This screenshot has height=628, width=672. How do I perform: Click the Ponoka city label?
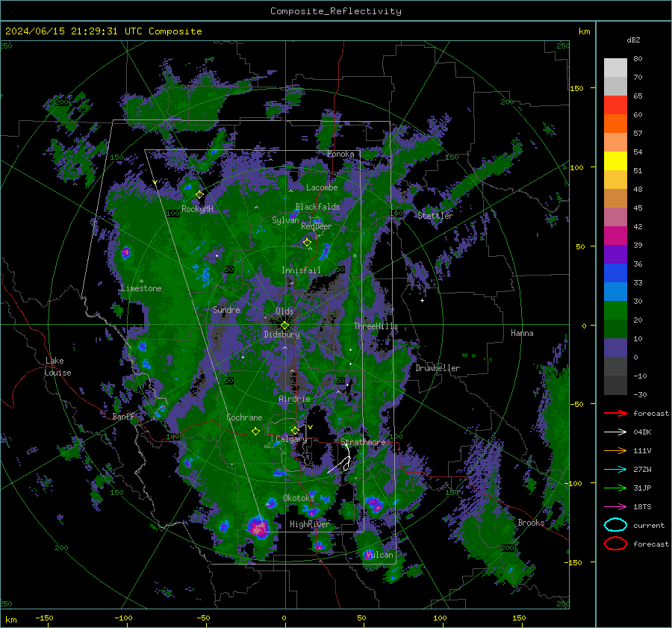pyautogui.click(x=340, y=154)
